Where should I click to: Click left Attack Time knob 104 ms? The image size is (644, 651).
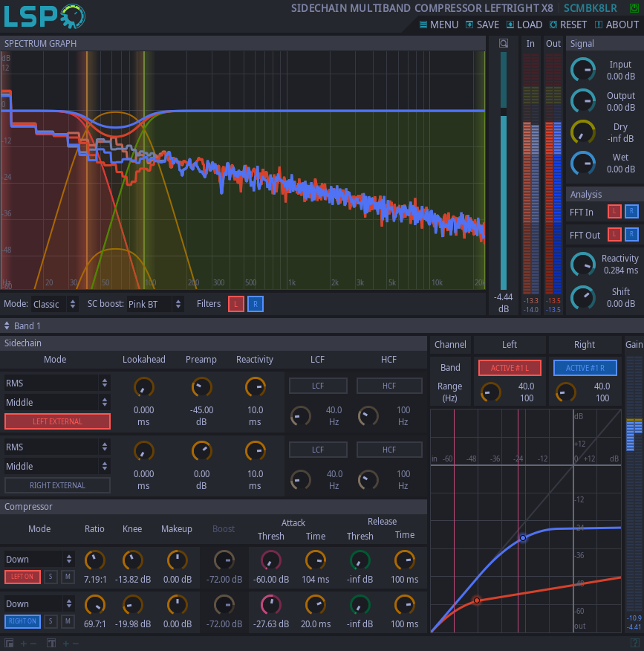[x=316, y=560]
